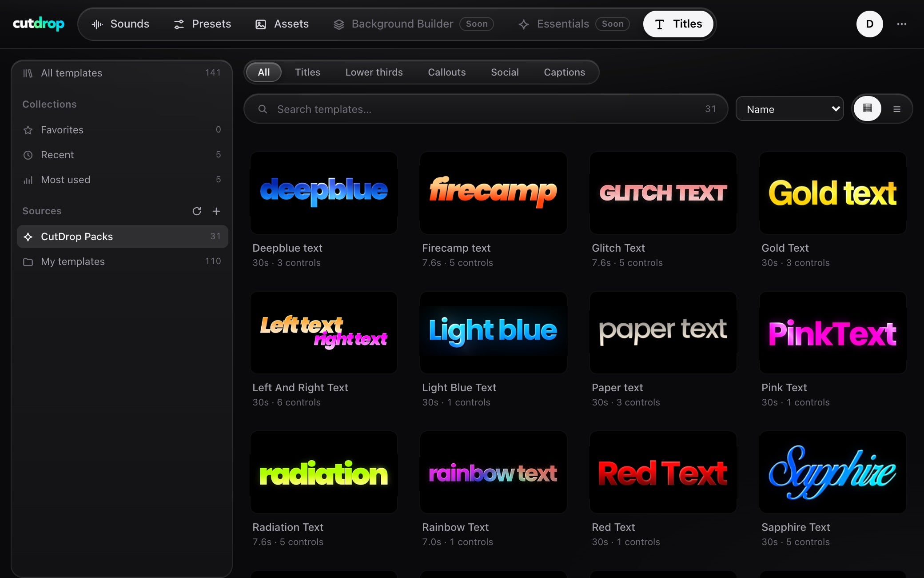The width and height of the screenshot is (924, 578).
Task: Select the Pink Text thumbnail
Action: 833,333
